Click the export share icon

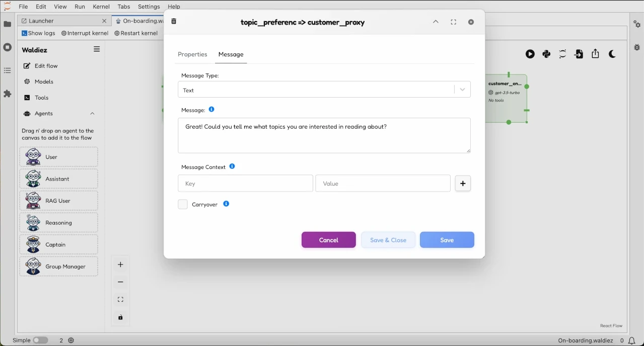(x=595, y=54)
